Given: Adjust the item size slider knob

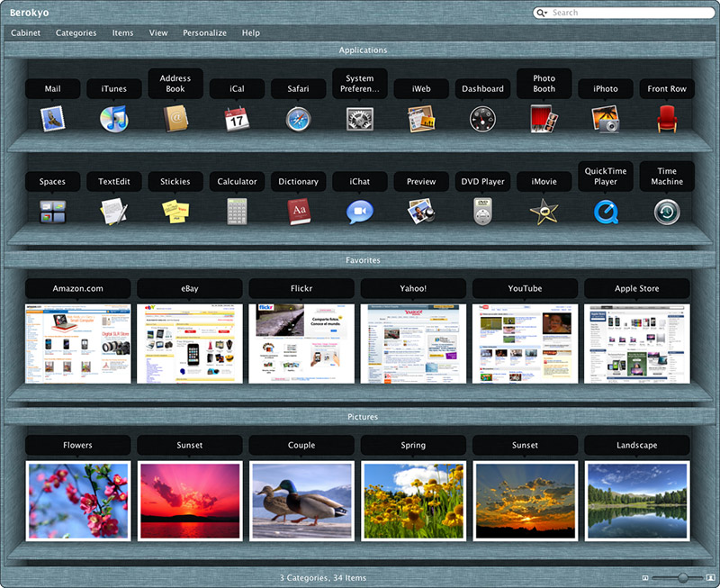Looking at the screenshot, I should (x=683, y=577).
